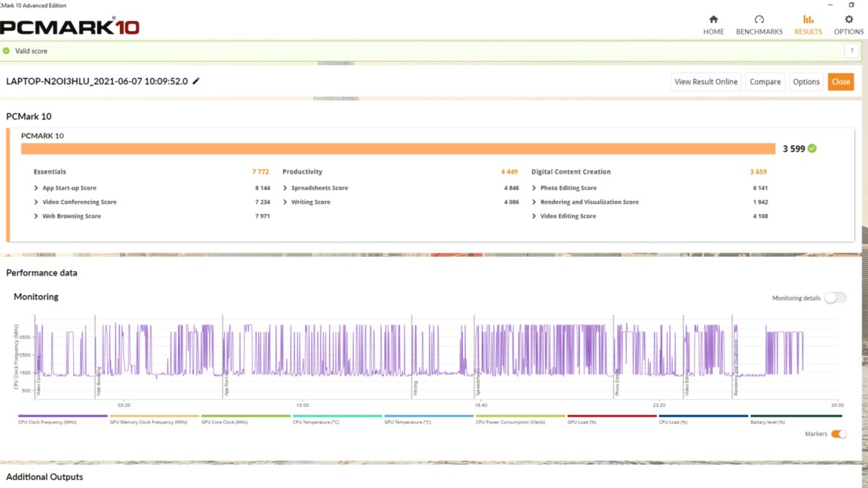Image resolution: width=868 pixels, height=488 pixels.
Task: Click the Compare button
Action: 765,82
